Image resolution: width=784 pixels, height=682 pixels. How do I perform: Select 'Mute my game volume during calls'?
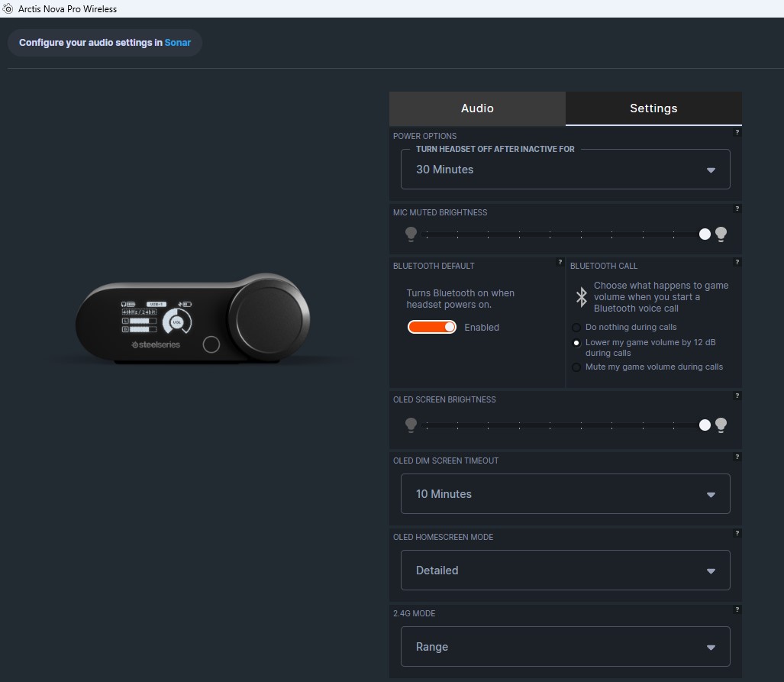[576, 367]
